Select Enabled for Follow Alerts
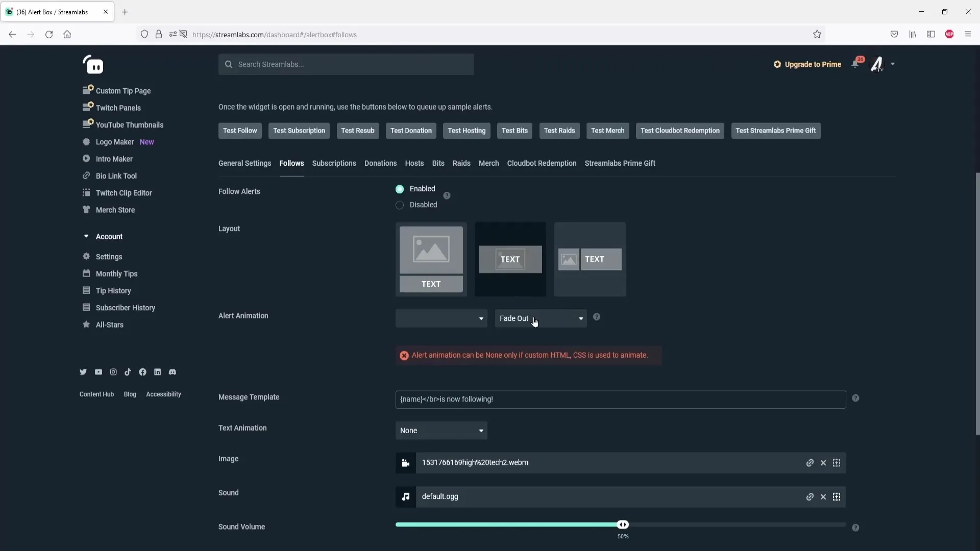The width and height of the screenshot is (980, 551). tap(400, 189)
